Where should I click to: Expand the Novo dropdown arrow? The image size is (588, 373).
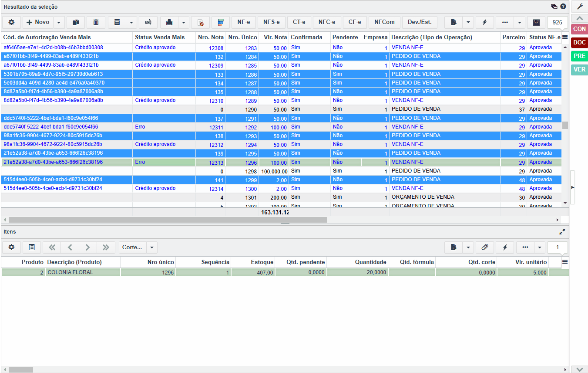pyautogui.click(x=59, y=22)
